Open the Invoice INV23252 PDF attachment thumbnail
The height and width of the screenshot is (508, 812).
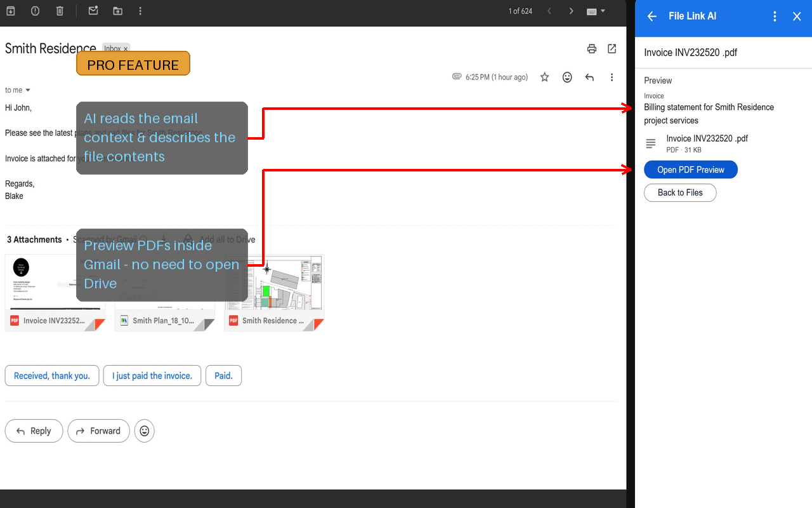pyautogui.click(x=56, y=292)
